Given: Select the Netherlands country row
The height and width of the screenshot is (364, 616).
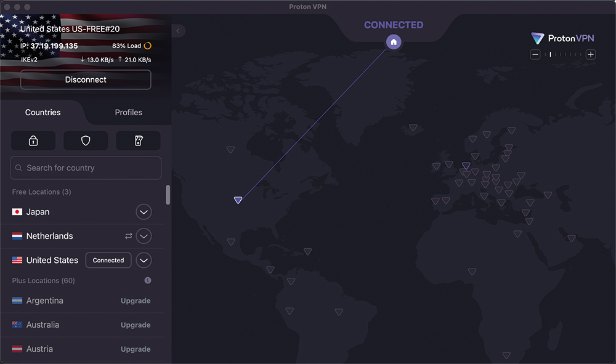Looking at the screenshot, I should point(82,236).
